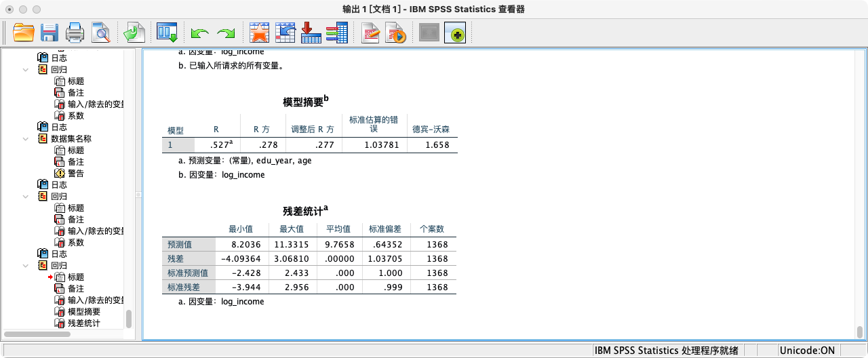Screen dimensions: 868x358
Task: Select 备注 right below the red-arrow 标题
Action: [x=76, y=288]
